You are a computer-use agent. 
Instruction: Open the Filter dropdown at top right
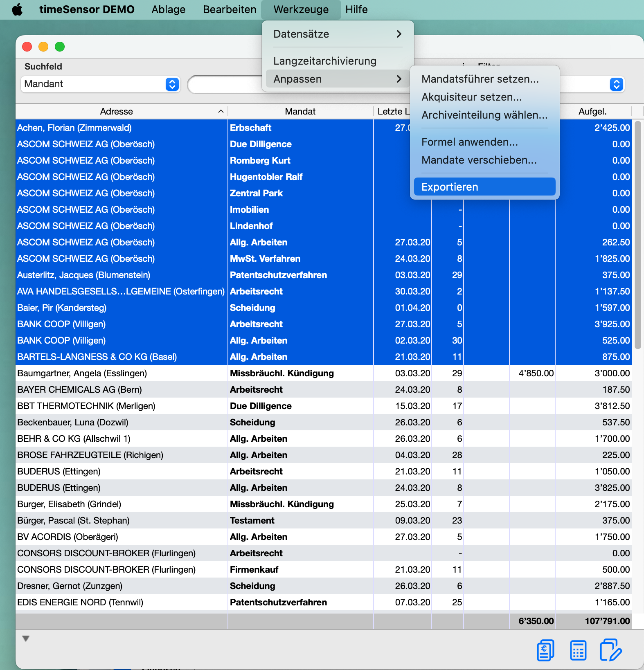(616, 84)
